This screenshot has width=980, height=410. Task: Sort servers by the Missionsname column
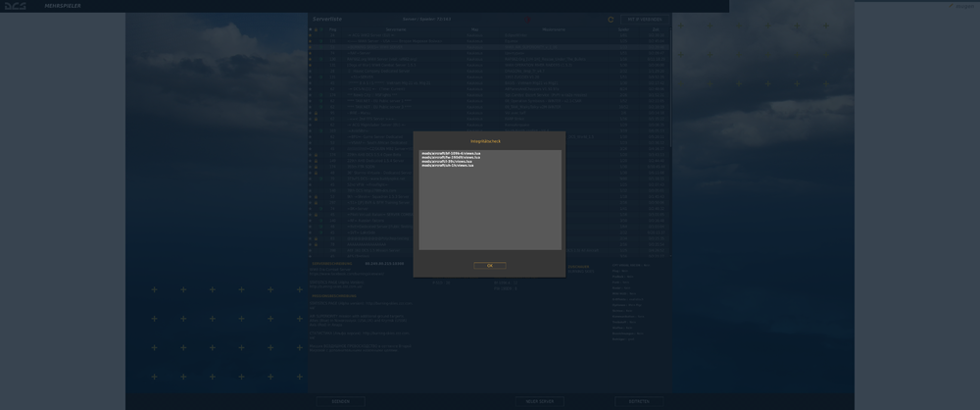(x=554, y=29)
